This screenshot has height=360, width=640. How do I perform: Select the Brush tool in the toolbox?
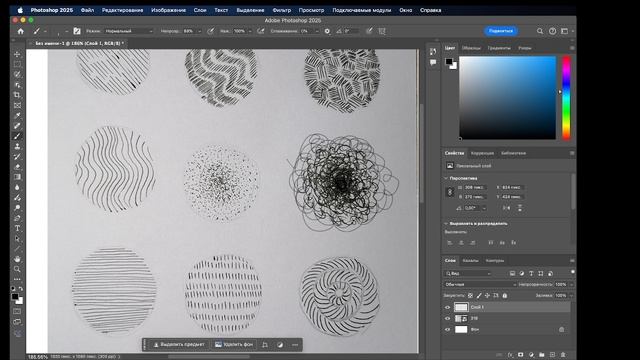(x=17, y=136)
